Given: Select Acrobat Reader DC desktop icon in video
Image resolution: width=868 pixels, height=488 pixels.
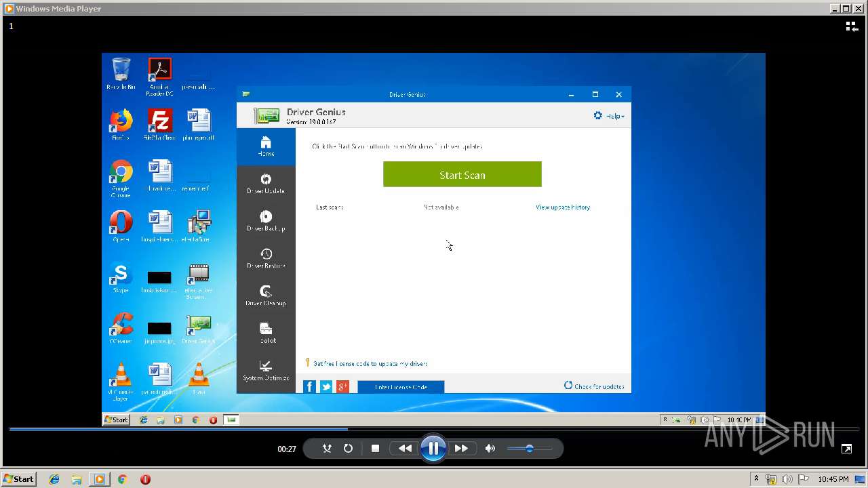Looking at the screenshot, I should (159, 77).
